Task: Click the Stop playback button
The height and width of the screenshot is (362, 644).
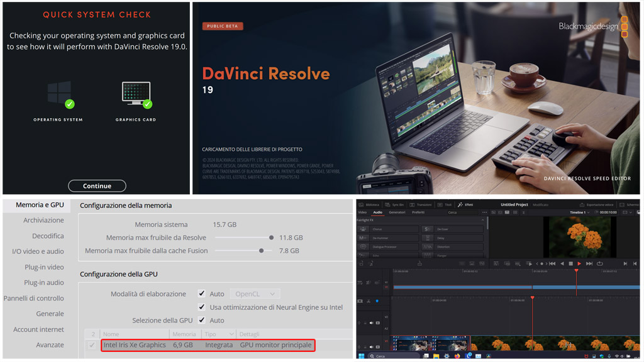Action: pos(570,263)
